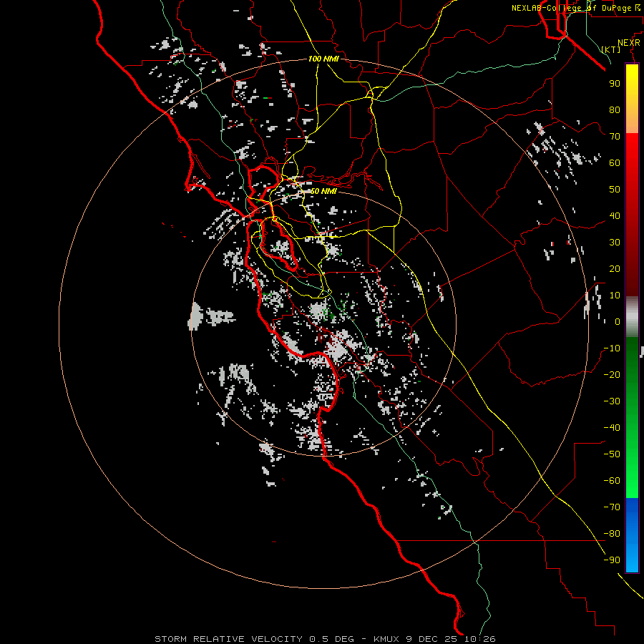Click the "-70" value on the velocity scale
The image size is (644, 644).
tap(612, 507)
